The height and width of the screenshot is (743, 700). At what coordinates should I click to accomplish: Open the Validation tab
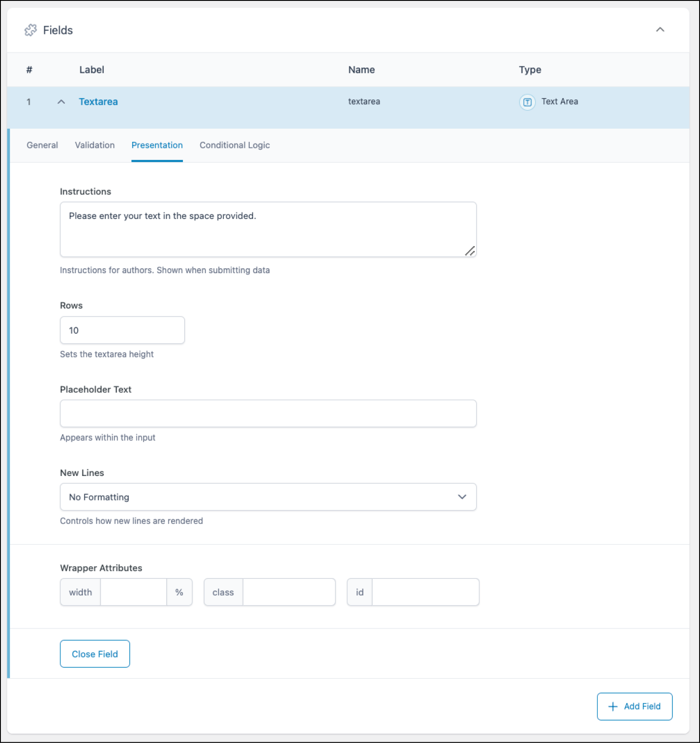point(95,145)
